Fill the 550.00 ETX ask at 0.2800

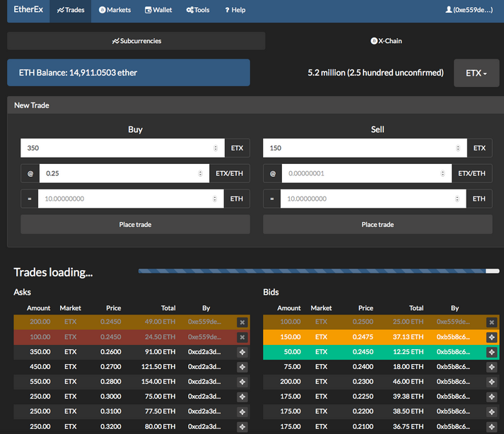pyautogui.click(x=242, y=382)
